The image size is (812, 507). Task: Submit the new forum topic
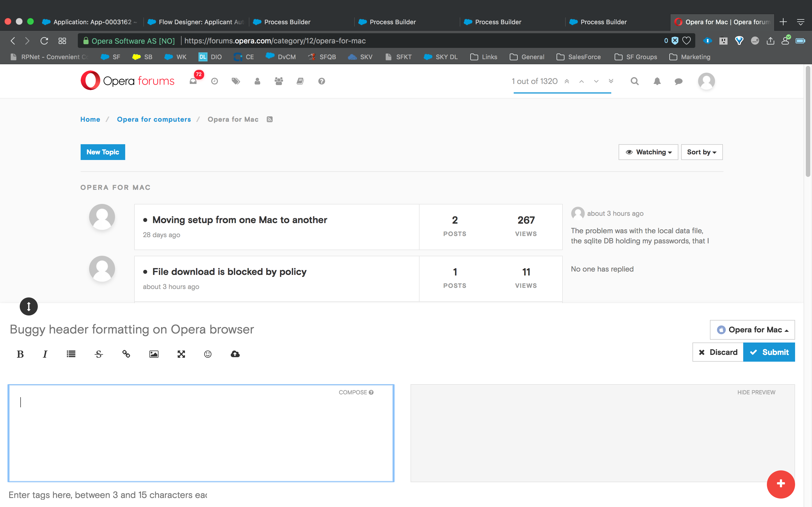(x=769, y=352)
